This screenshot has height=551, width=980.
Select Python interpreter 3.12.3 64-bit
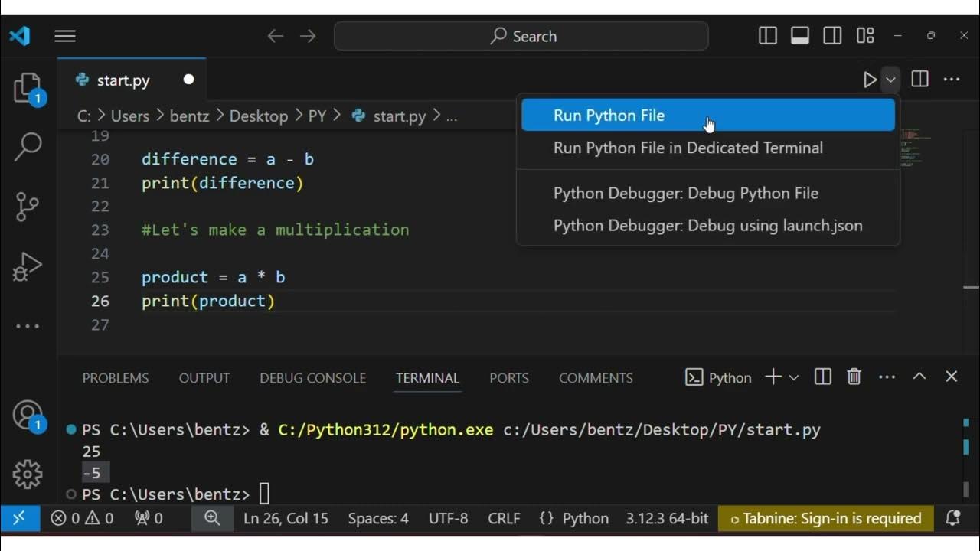coord(667,518)
